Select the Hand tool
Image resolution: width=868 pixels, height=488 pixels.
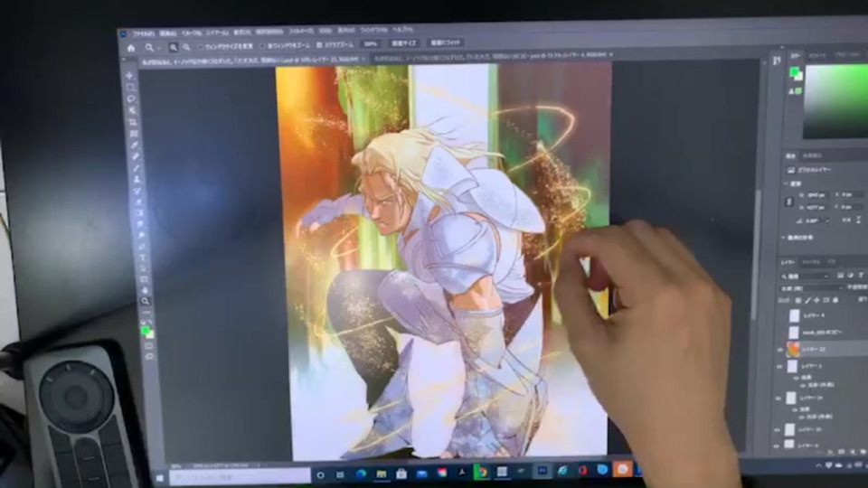pos(145,290)
